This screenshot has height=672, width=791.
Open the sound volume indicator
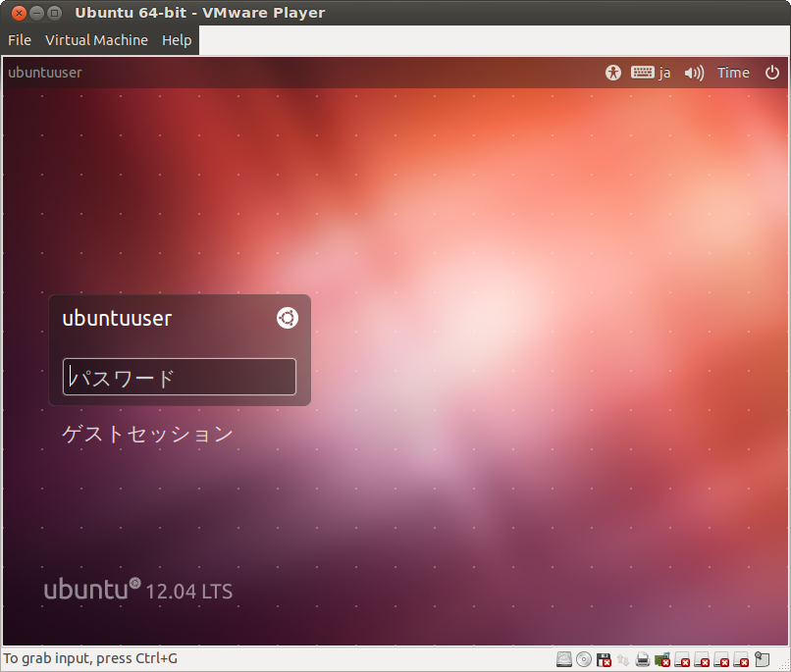(694, 74)
